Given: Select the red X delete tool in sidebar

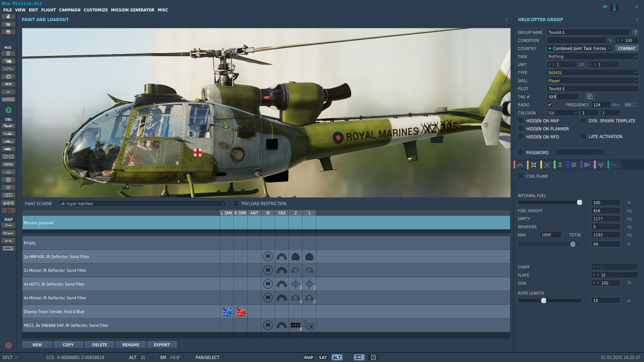Looking at the screenshot, I should [x=8, y=210].
